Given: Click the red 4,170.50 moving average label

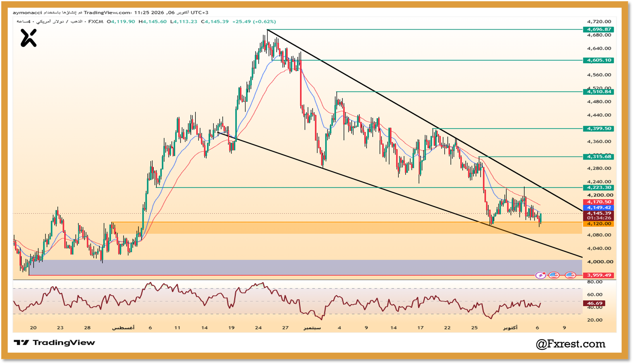Looking at the screenshot, I should tap(599, 202).
